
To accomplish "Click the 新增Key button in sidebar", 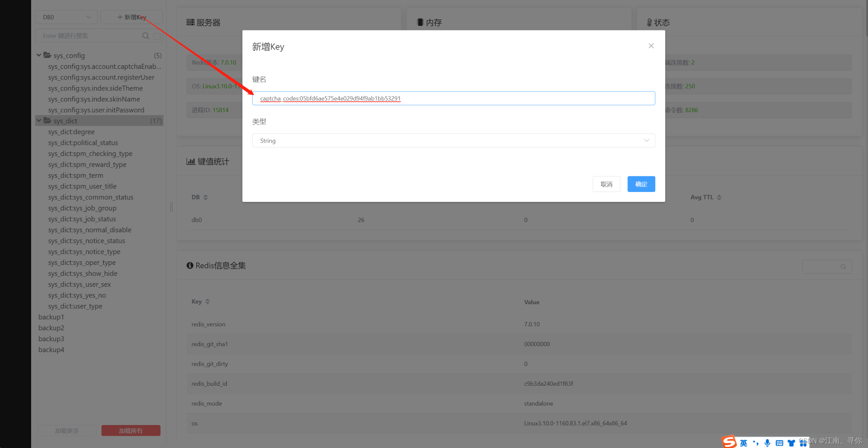I will coord(132,17).
